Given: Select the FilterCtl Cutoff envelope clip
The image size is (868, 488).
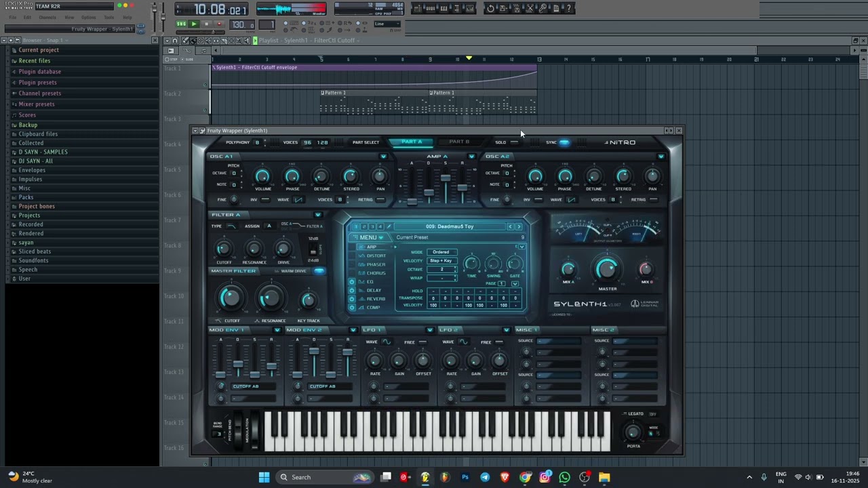Looking at the screenshot, I should (x=374, y=77).
